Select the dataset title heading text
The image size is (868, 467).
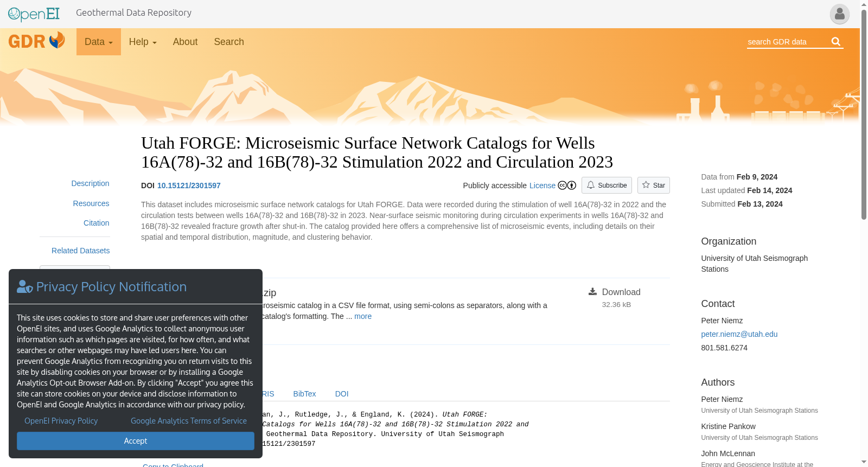coord(377,152)
